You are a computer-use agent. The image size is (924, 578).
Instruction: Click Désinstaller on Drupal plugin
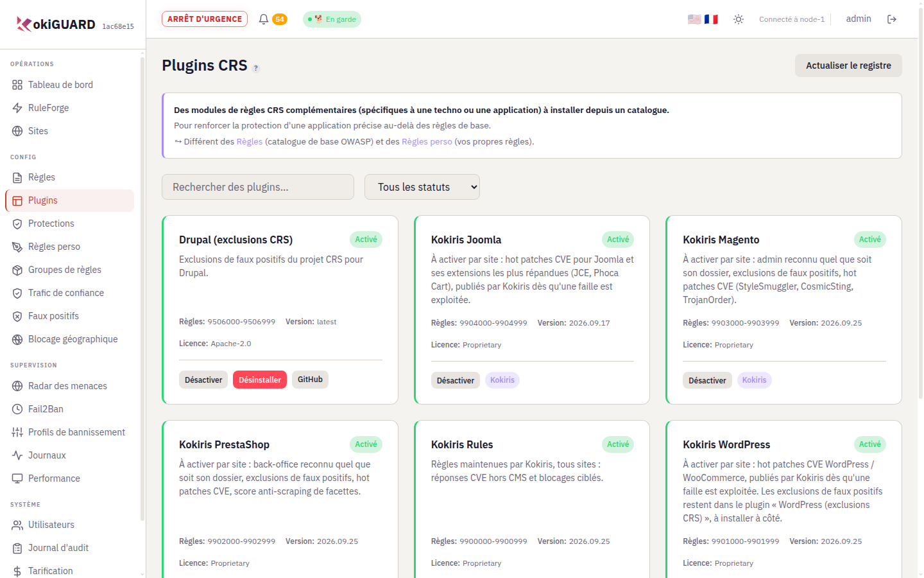(260, 380)
